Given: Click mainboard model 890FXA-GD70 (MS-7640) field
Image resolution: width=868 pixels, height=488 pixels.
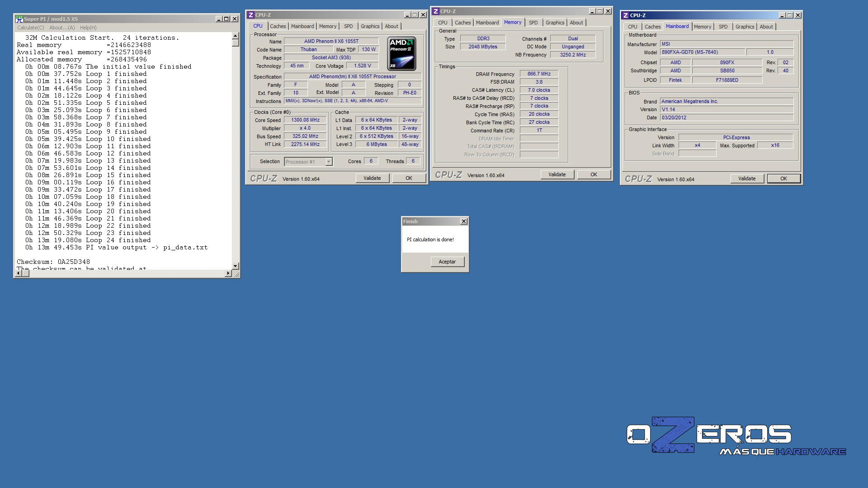Looking at the screenshot, I should [702, 52].
